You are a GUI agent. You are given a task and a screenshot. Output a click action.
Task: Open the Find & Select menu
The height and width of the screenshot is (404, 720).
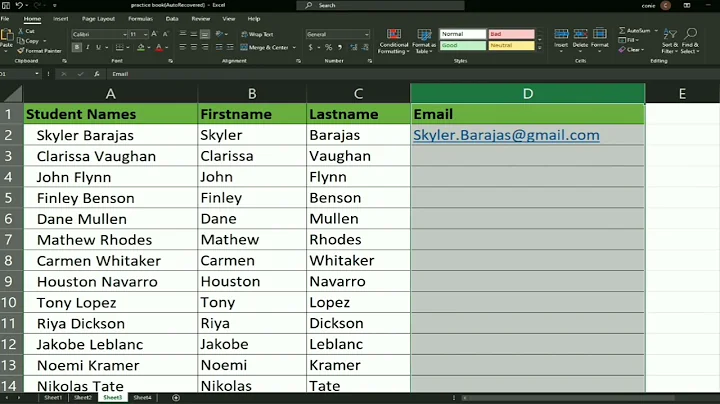click(690, 41)
